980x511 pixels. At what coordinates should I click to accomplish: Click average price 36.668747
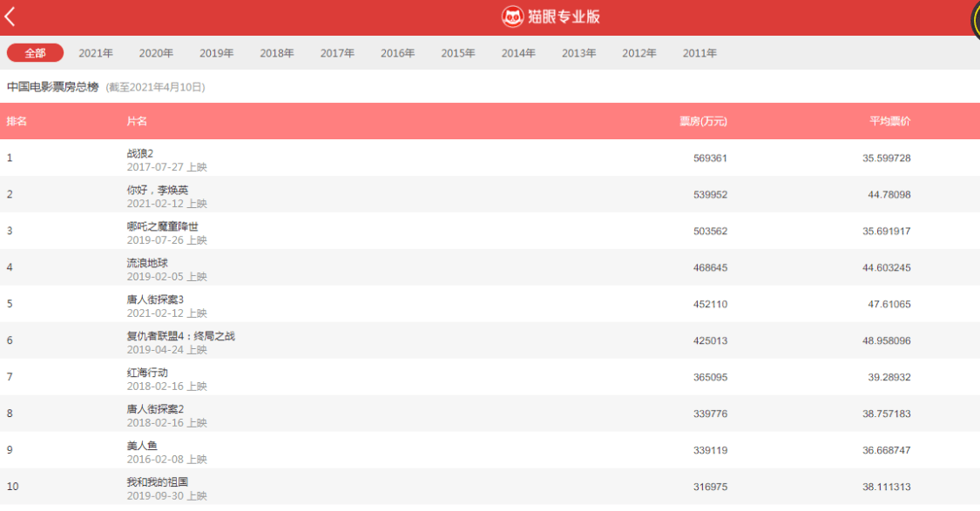pyautogui.click(x=886, y=450)
